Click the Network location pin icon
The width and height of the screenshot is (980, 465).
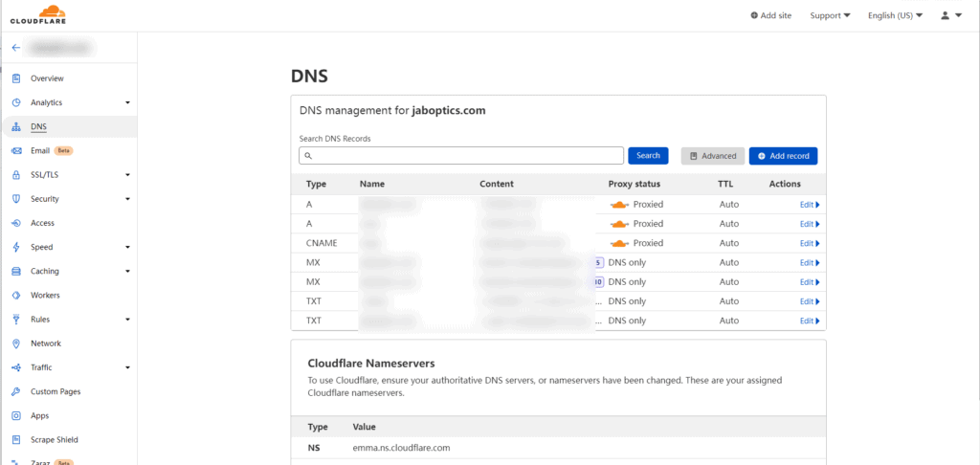point(17,343)
